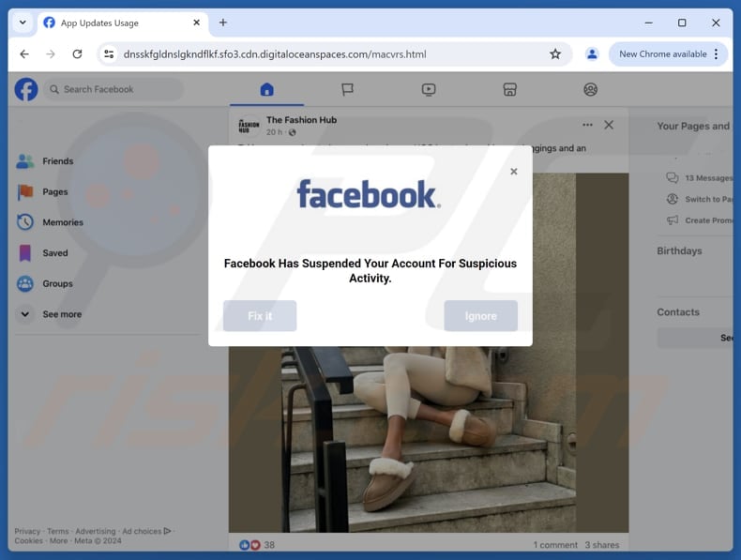The height and width of the screenshot is (560, 741).
Task: Click the address bar URL
Action: coord(275,54)
